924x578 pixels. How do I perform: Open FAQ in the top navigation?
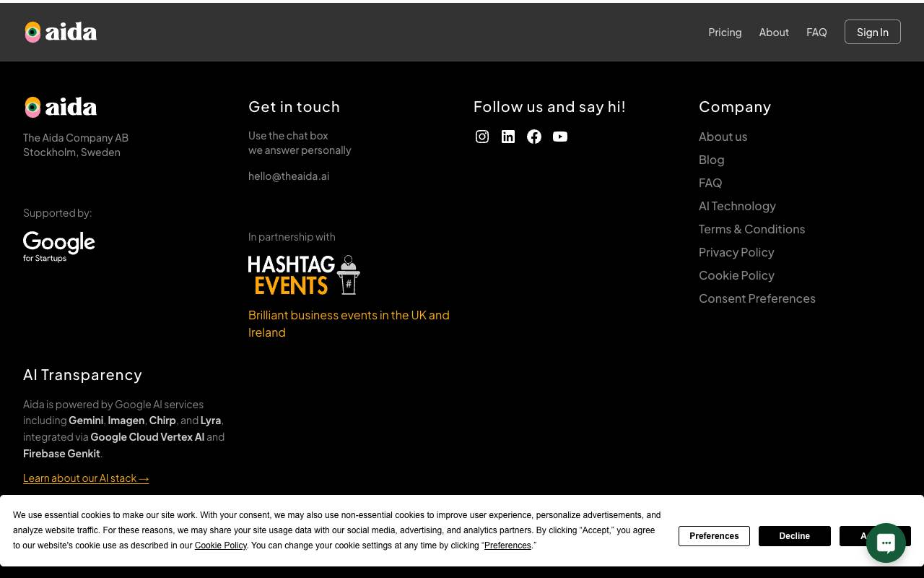pos(816,32)
